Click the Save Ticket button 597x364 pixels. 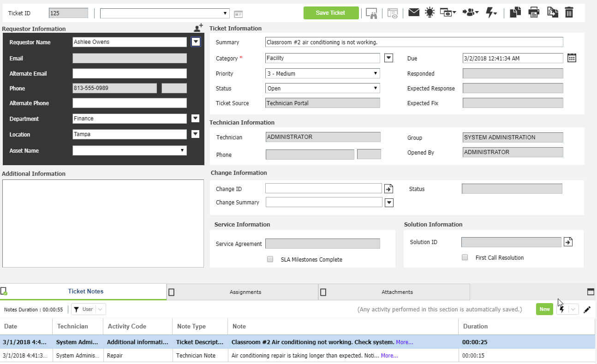[x=331, y=13]
